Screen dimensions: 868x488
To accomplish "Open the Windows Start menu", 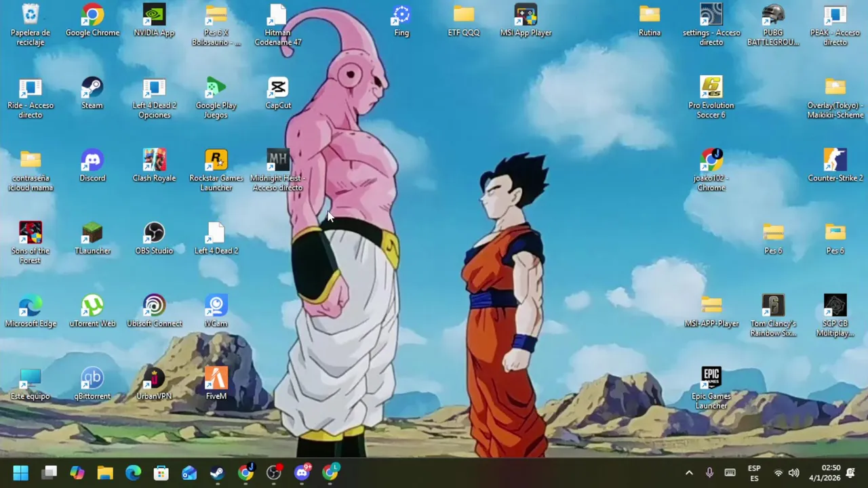I will point(20,472).
